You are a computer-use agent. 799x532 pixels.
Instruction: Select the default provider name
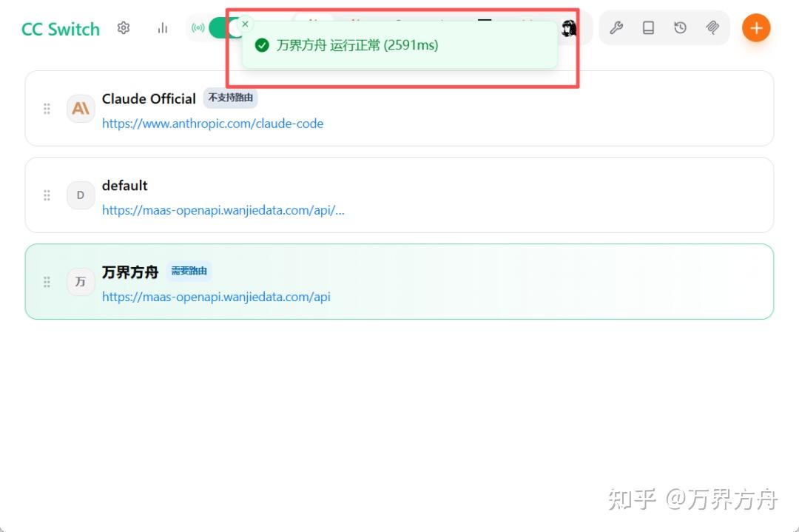125,186
